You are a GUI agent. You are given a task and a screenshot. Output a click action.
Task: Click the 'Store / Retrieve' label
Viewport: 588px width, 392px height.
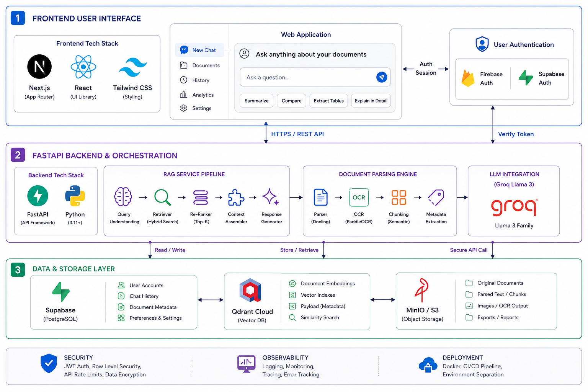(299, 250)
